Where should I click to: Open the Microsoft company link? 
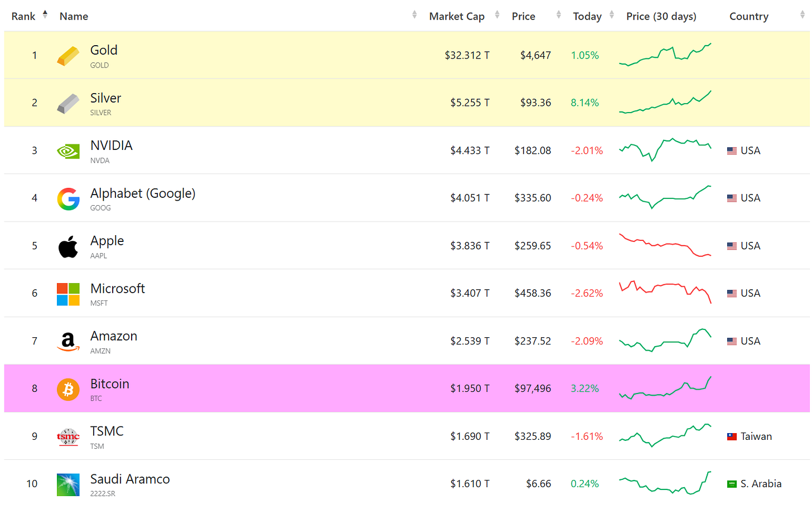[118, 289]
